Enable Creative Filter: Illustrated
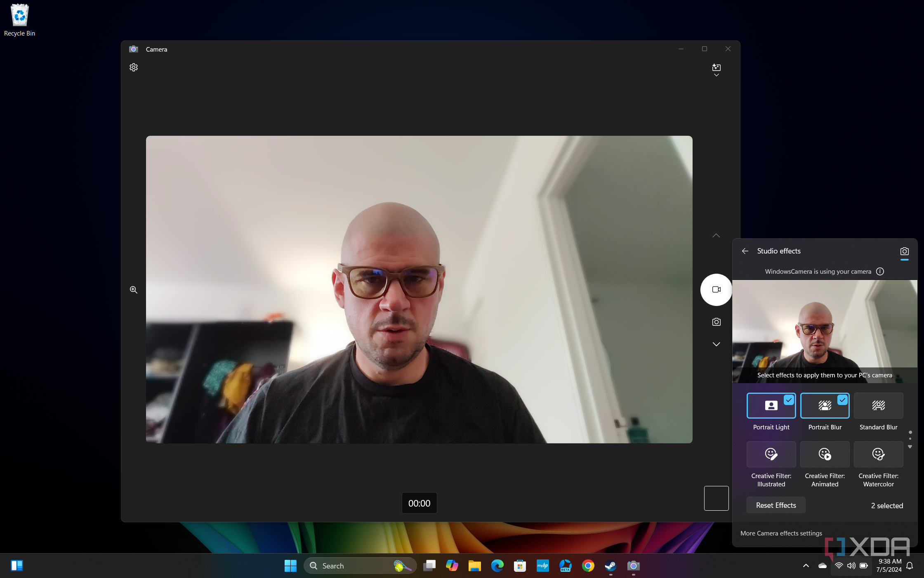Image resolution: width=924 pixels, height=578 pixels. (771, 454)
